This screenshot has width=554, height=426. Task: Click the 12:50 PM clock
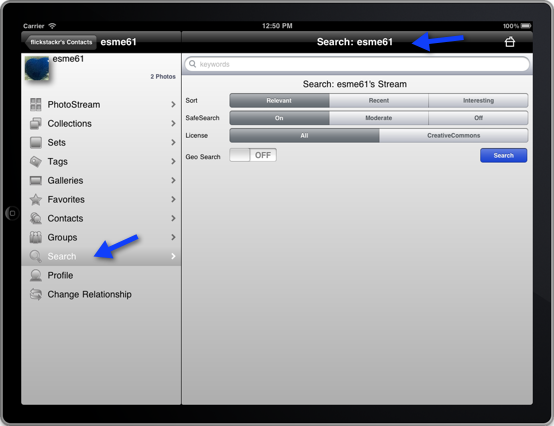(x=277, y=26)
